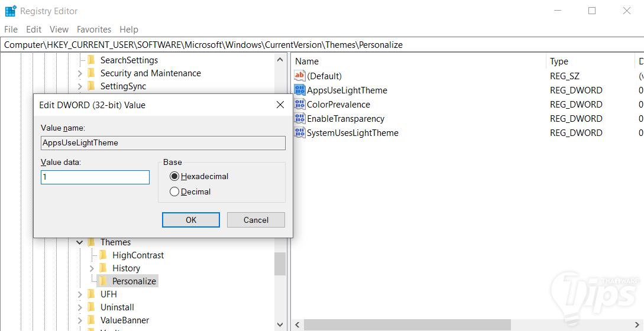The height and width of the screenshot is (331, 644).
Task: Select the UFH key
Action: click(109, 294)
